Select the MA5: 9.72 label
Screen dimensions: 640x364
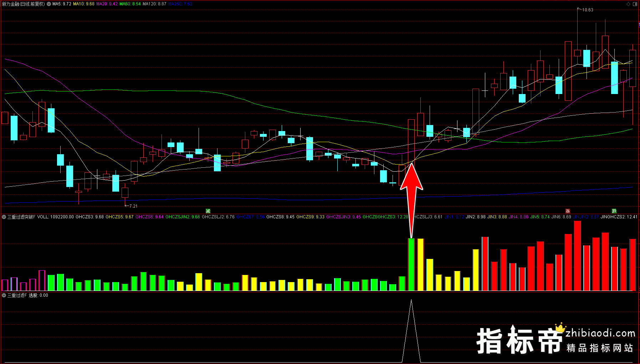pos(62,4)
